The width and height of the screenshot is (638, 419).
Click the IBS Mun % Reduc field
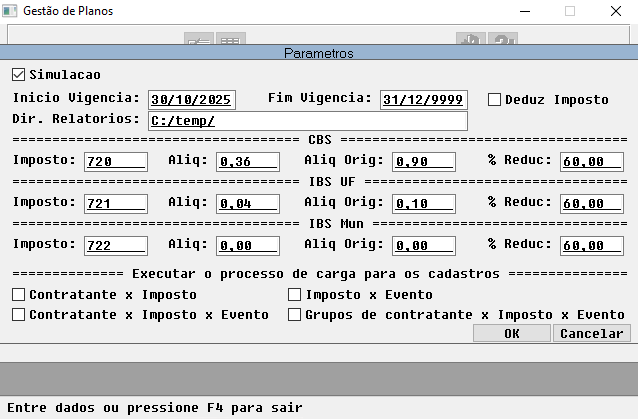(x=592, y=246)
